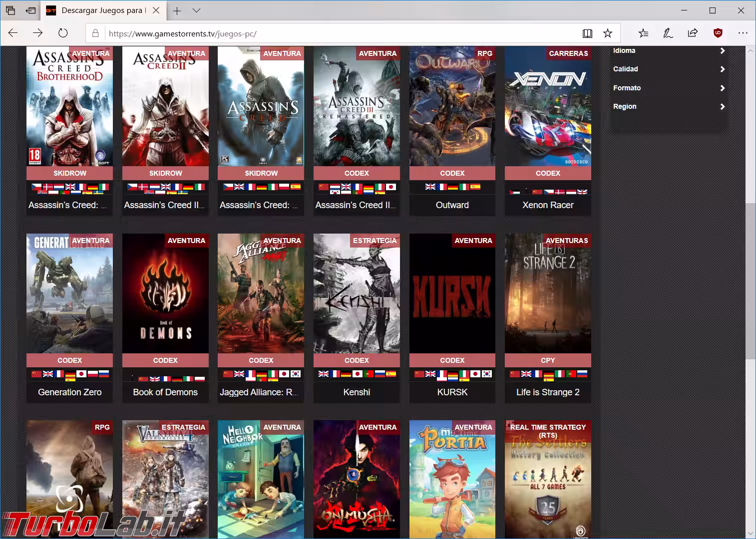The height and width of the screenshot is (539, 756).
Task: Go back to the previous page
Action: click(x=13, y=33)
